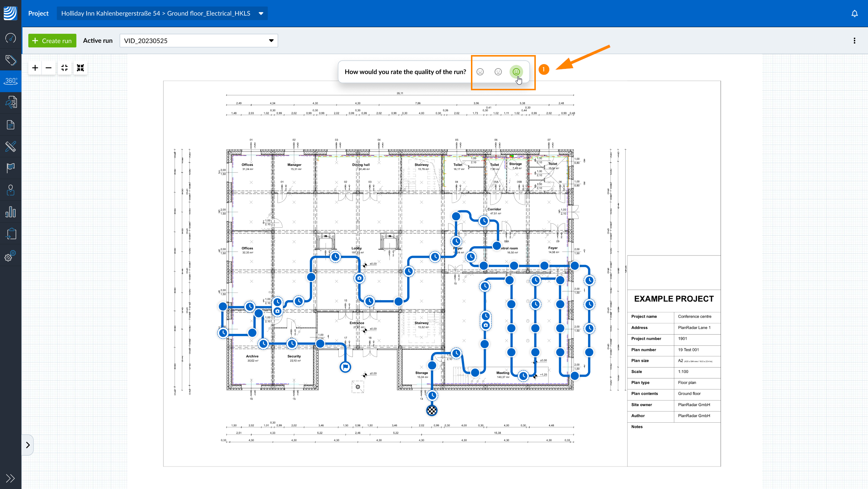Click the Project label in header
Viewport: 868px width, 489px height.
pyautogui.click(x=38, y=13)
